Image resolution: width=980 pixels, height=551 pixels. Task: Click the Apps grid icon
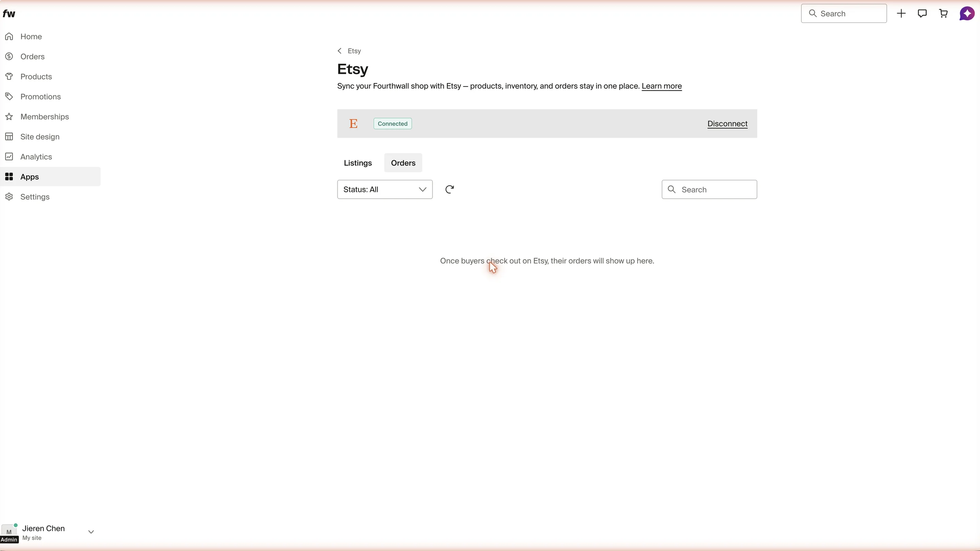coord(9,177)
